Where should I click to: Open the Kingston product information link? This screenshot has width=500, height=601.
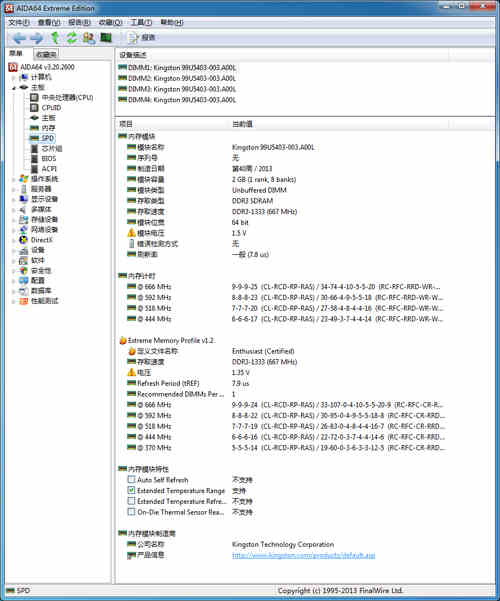303,555
